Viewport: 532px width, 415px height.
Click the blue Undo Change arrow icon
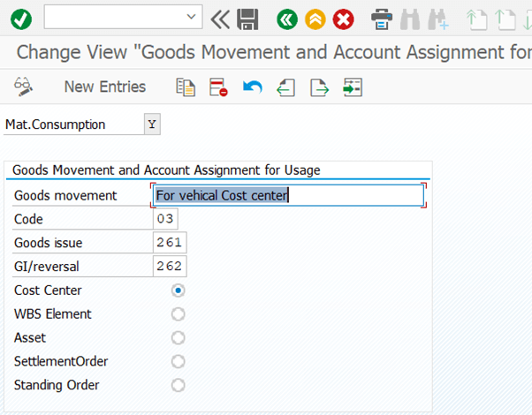click(x=253, y=87)
